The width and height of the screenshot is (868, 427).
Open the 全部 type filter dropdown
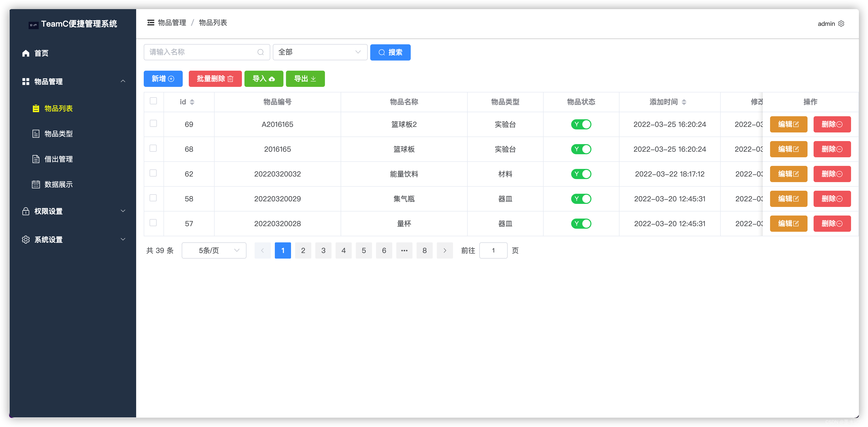click(x=320, y=52)
